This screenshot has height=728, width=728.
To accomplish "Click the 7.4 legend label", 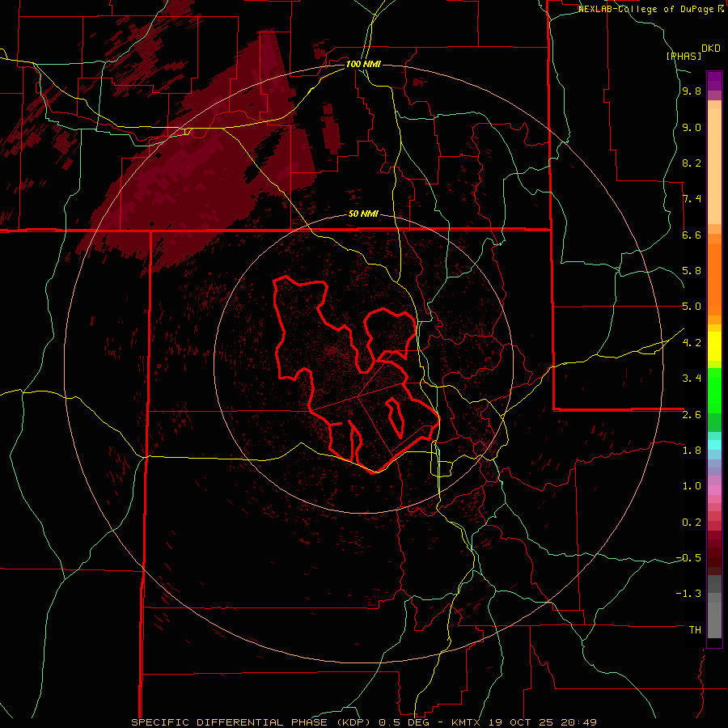I will pyautogui.click(x=692, y=199).
